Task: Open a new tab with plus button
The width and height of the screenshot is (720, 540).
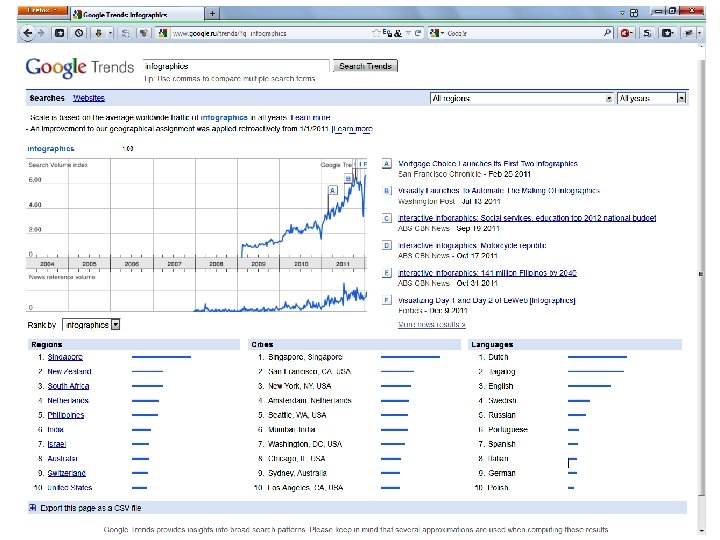Action: tap(212, 14)
